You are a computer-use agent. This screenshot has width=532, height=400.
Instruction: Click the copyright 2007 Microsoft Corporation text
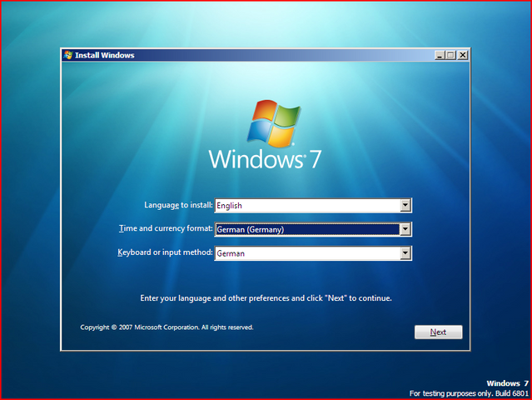[167, 327]
